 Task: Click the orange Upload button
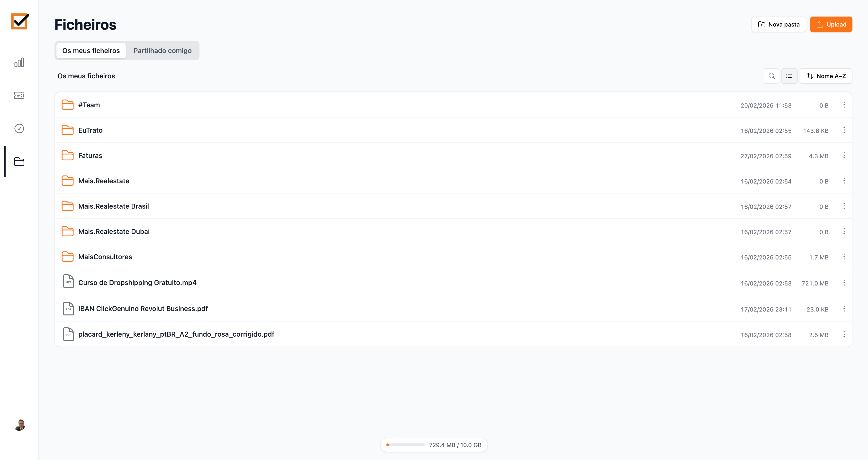831,24
